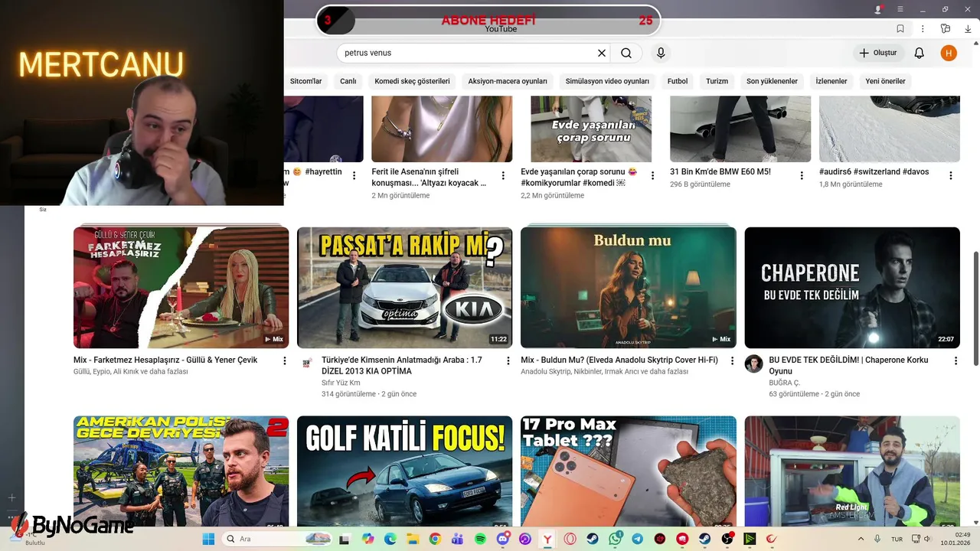Expand the hidden system tray icons chevron
This screenshot has height=551, width=980.
[862, 539]
